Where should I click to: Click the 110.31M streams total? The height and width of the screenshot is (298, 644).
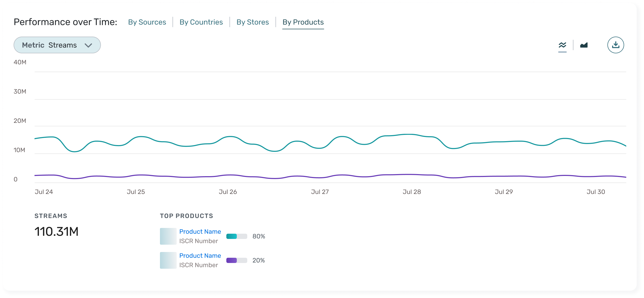pos(56,232)
